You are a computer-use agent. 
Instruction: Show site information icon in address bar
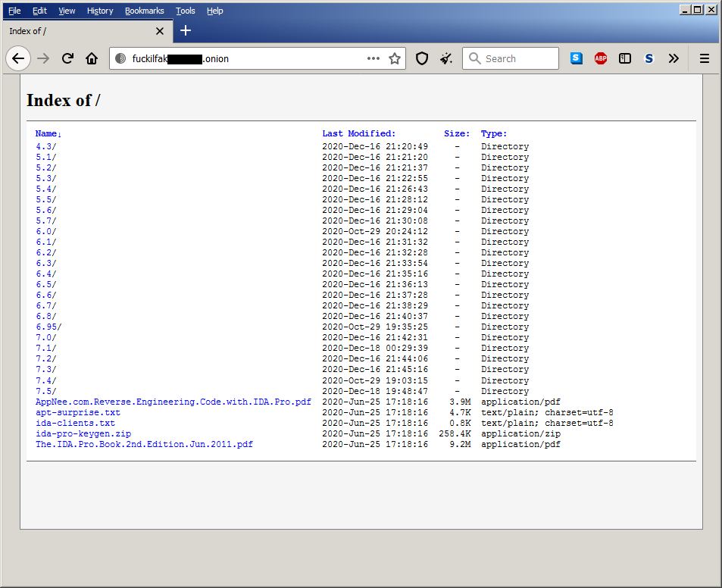tap(120, 58)
